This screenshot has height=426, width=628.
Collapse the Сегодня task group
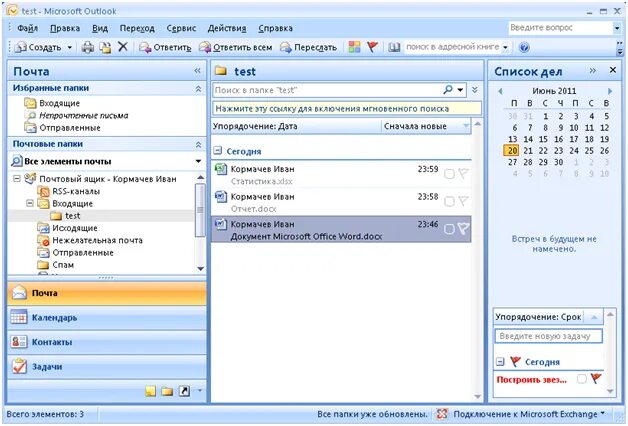(500, 362)
